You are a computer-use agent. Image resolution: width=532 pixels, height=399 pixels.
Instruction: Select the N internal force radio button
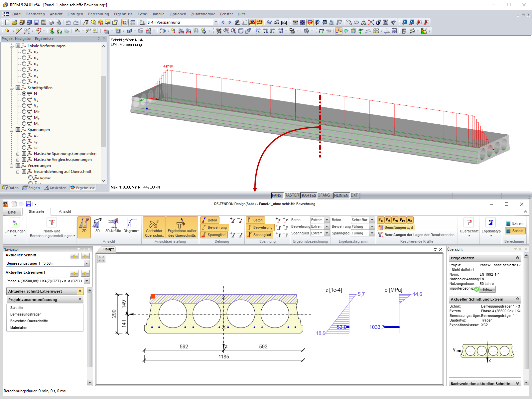click(x=24, y=94)
